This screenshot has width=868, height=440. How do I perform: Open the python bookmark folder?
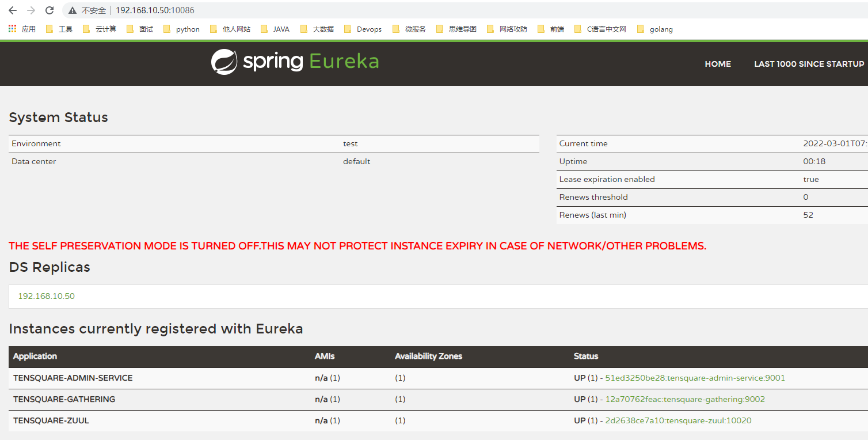(x=181, y=29)
